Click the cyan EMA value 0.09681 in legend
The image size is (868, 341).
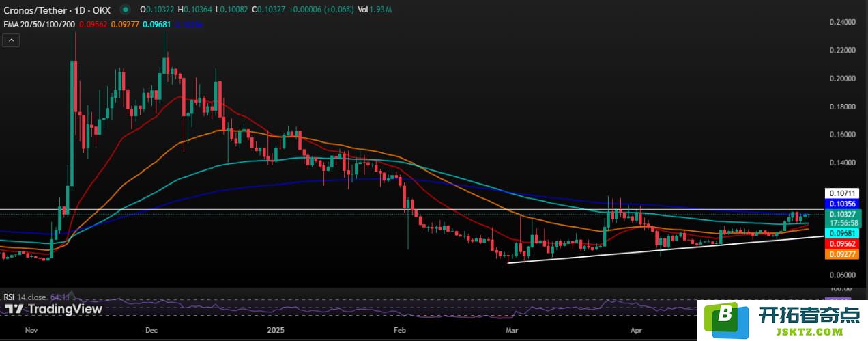157,24
